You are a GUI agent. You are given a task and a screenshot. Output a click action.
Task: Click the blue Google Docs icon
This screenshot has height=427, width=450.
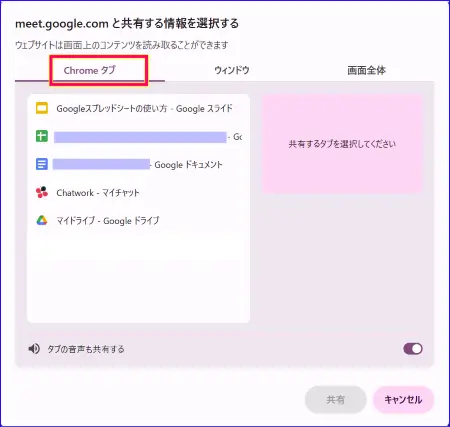coord(42,164)
